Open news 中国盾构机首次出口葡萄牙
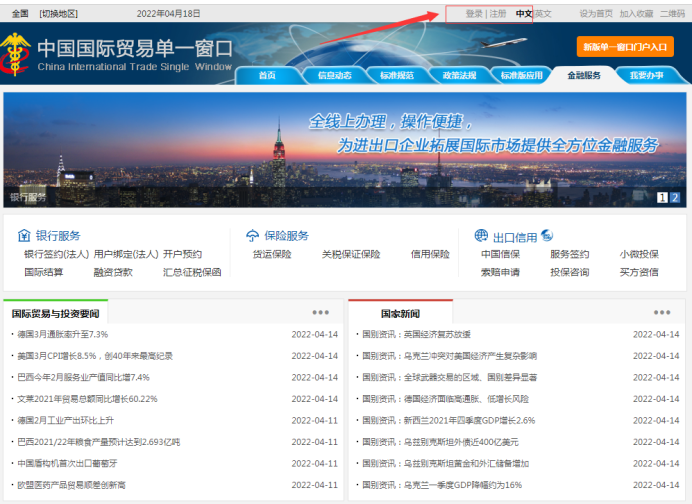Screen dimensions: 692x504 coord(67,463)
